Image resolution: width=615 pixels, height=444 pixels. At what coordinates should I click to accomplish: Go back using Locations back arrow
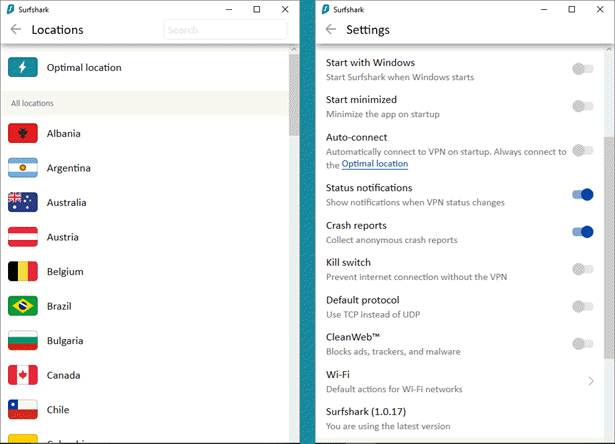15,30
